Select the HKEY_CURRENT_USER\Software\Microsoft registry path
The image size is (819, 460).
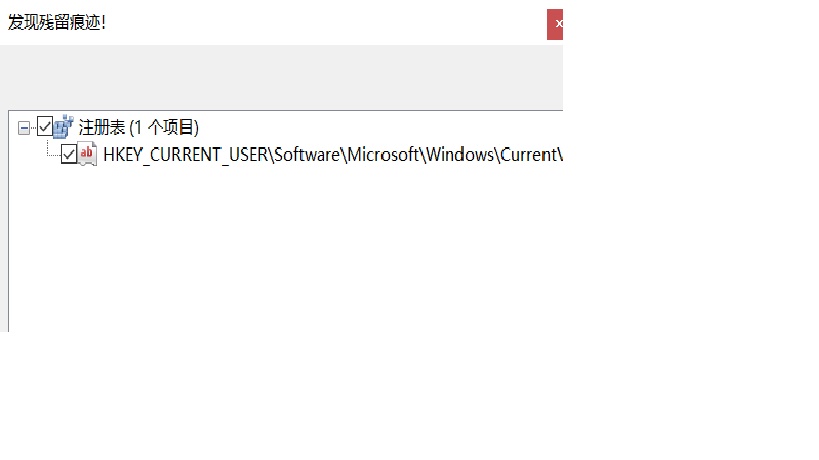tap(330, 154)
